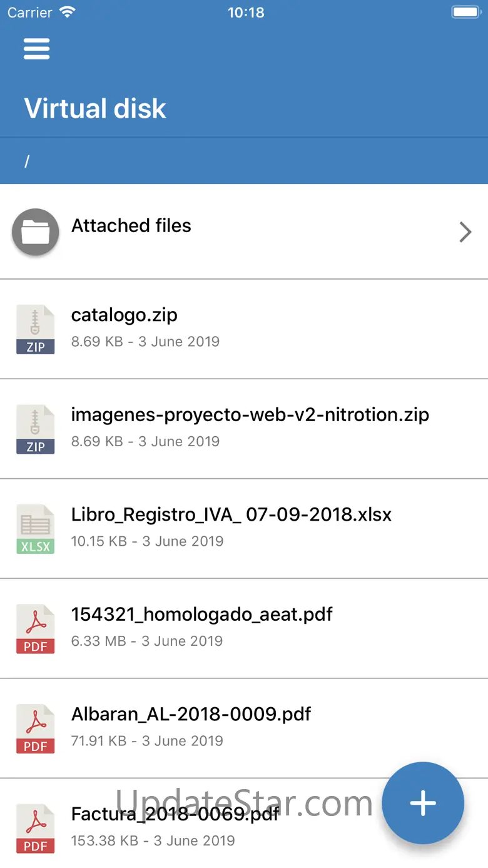Open 154321_homologado_aeat.pdf document
This screenshot has height=868, width=488.
[202, 614]
